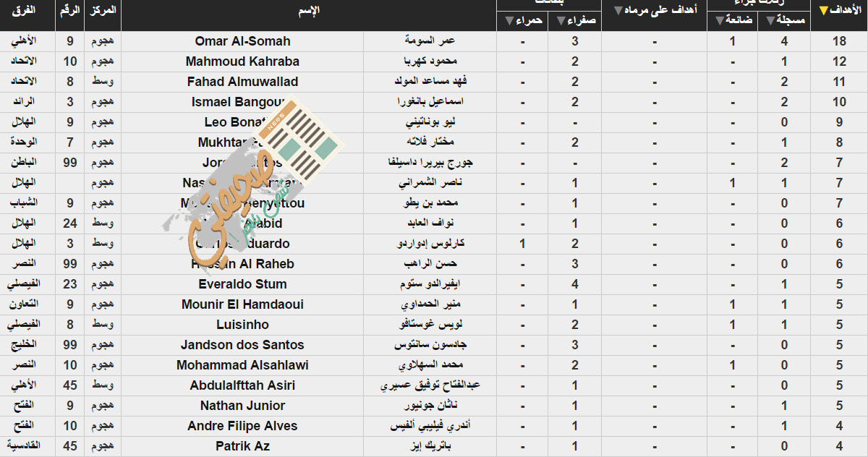The image size is (868, 457).
Task: Click shirt number 23 for Everaldo Stum
Action: [70, 284]
